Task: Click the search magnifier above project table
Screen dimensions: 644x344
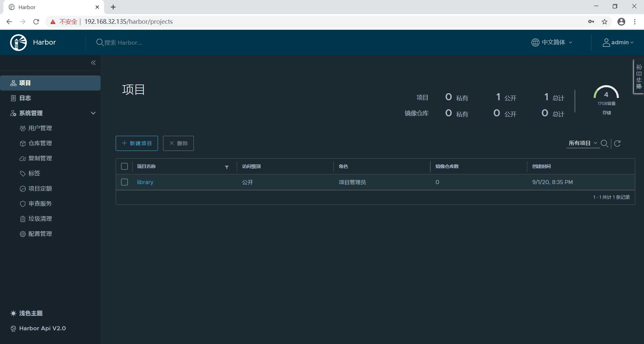Action: 604,144
